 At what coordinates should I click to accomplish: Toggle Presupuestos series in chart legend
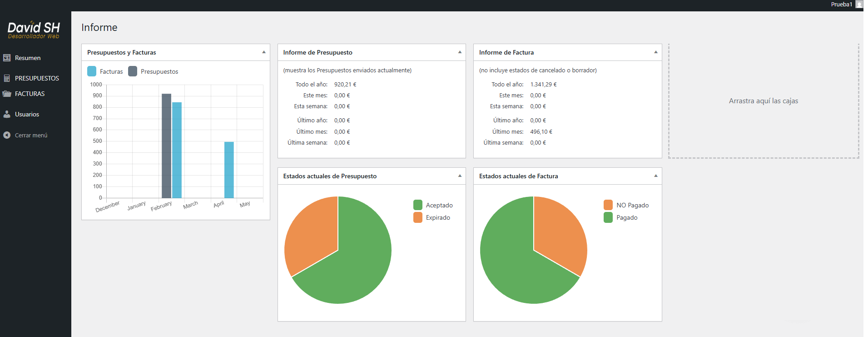click(x=153, y=71)
